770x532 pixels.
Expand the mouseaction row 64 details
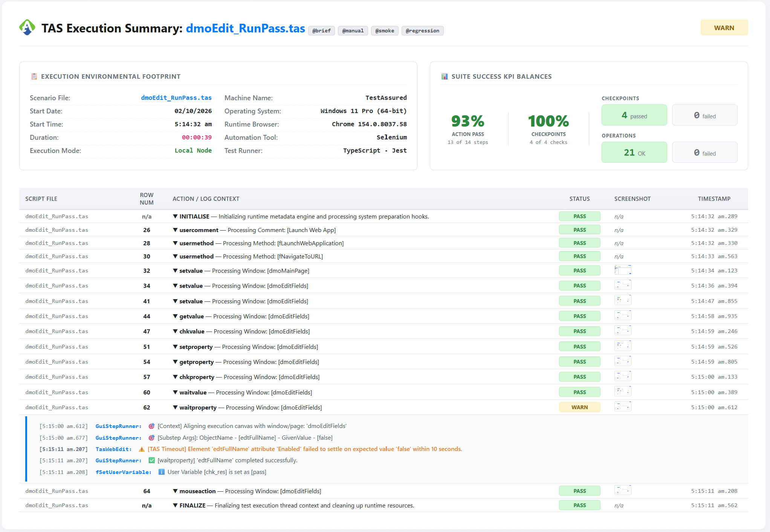pos(175,491)
